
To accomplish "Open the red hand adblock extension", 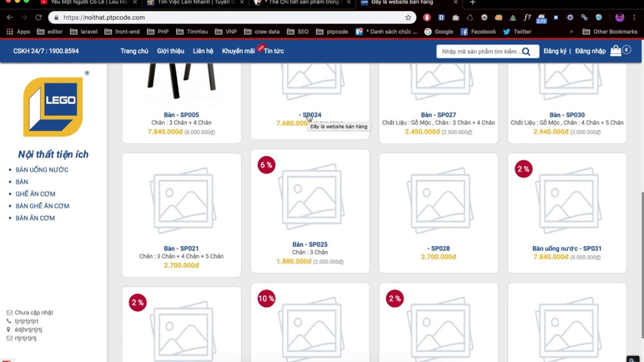I will coord(427,18).
